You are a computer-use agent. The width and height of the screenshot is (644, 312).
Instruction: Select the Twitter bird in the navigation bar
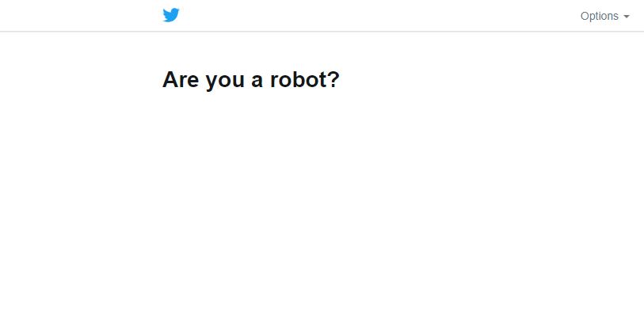[171, 15]
